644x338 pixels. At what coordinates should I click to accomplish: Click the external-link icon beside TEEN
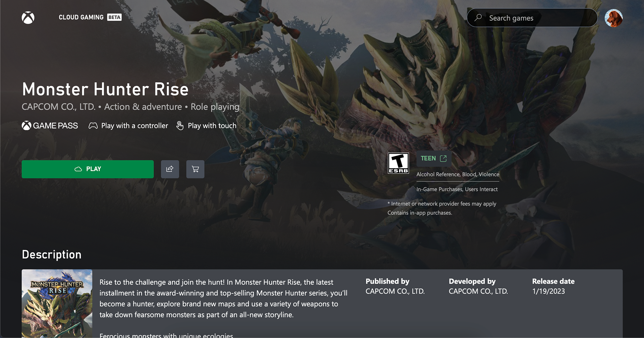click(443, 158)
